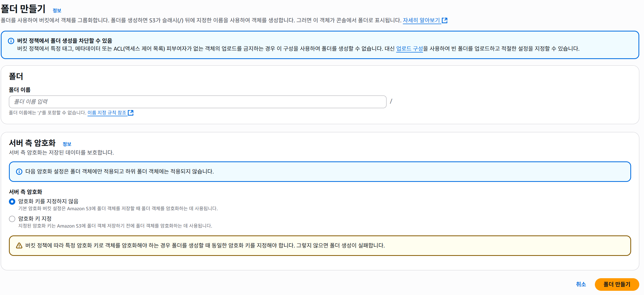This screenshot has height=295, width=644.
Task: Click info icon in encryption settings notice
Action: [x=19, y=172]
